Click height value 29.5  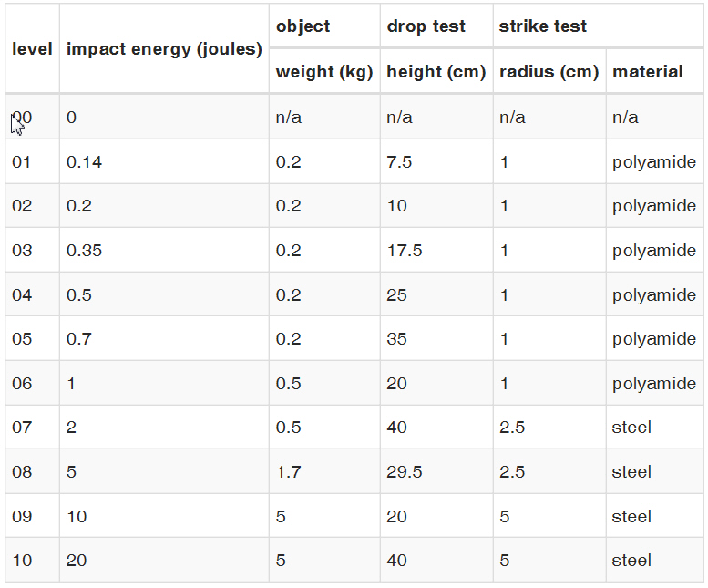tap(405, 472)
